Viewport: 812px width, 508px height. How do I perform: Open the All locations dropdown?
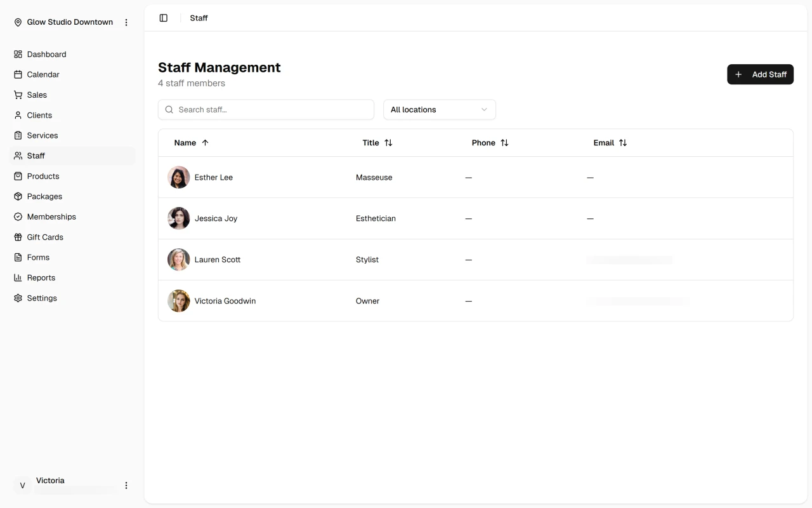[x=440, y=109]
